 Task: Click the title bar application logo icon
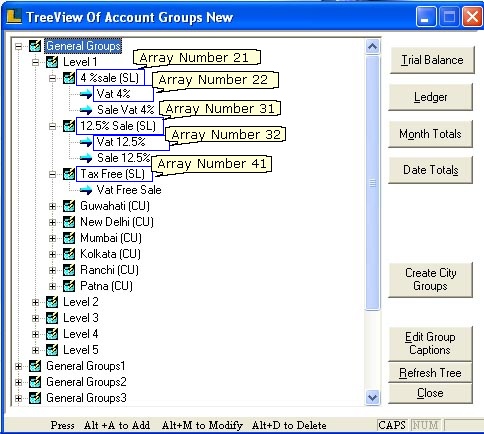click(14, 17)
